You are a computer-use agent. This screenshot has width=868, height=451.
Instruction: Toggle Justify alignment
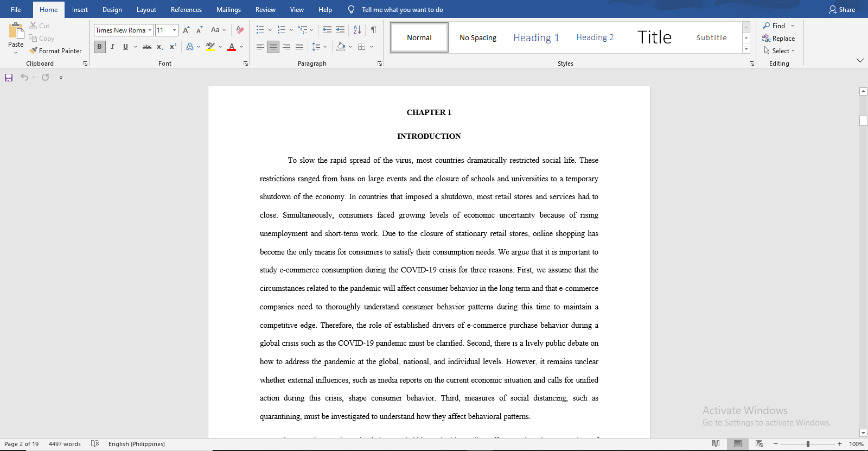click(299, 47)
